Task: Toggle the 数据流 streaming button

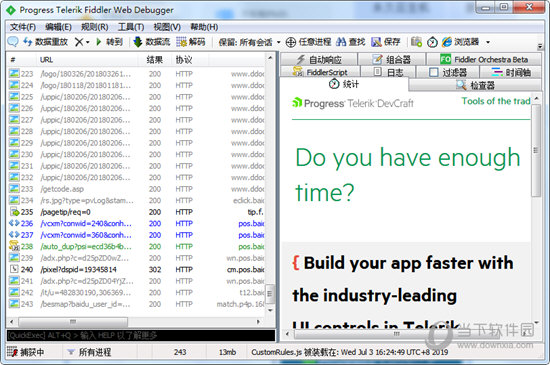Action: [x=151, y=42]
